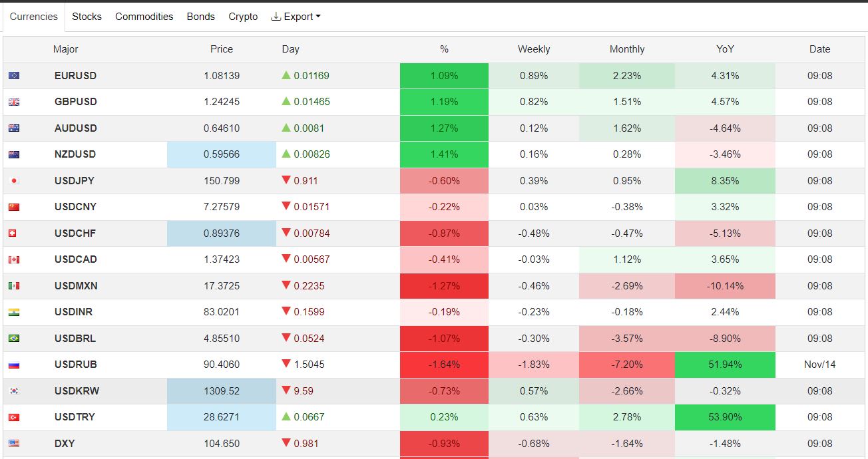Switch to the Stocks tab
This screenshot has width=868, height=459.
pos(87,17)
